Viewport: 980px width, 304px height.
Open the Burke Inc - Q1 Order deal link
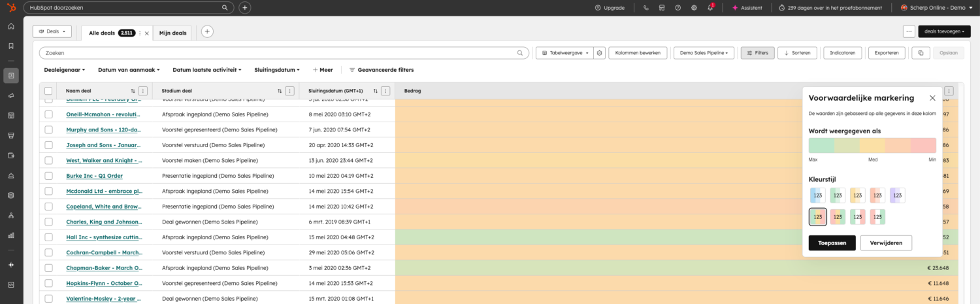point(94,176)
